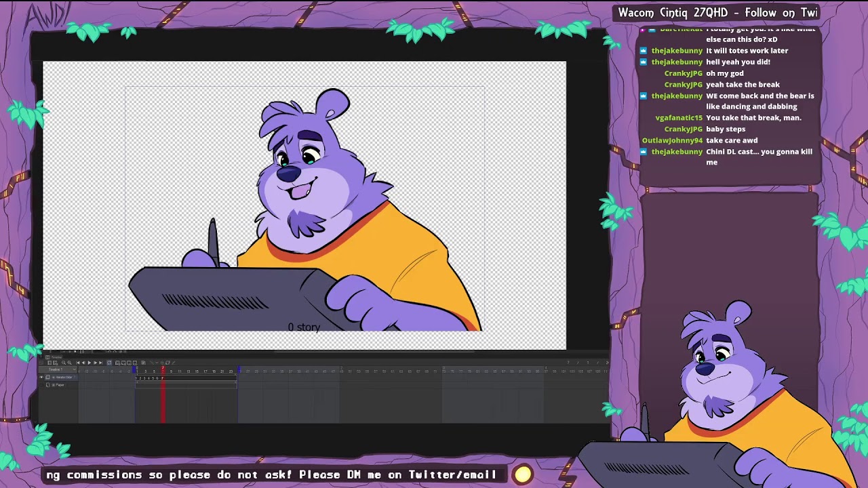Screen dimensions: 868x488
Task: Click the "0 story" text on the canvas
Action: click(304, 327)
